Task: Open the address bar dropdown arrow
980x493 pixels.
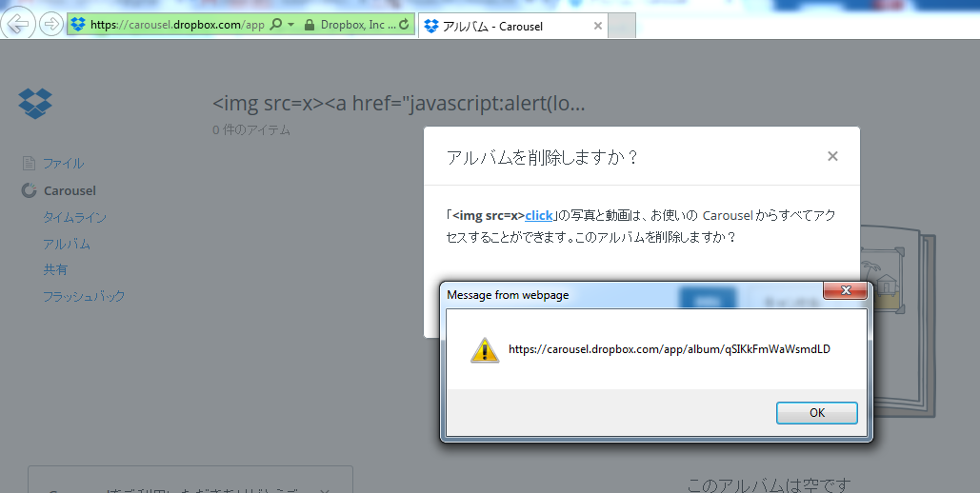Action: (290, 25)
